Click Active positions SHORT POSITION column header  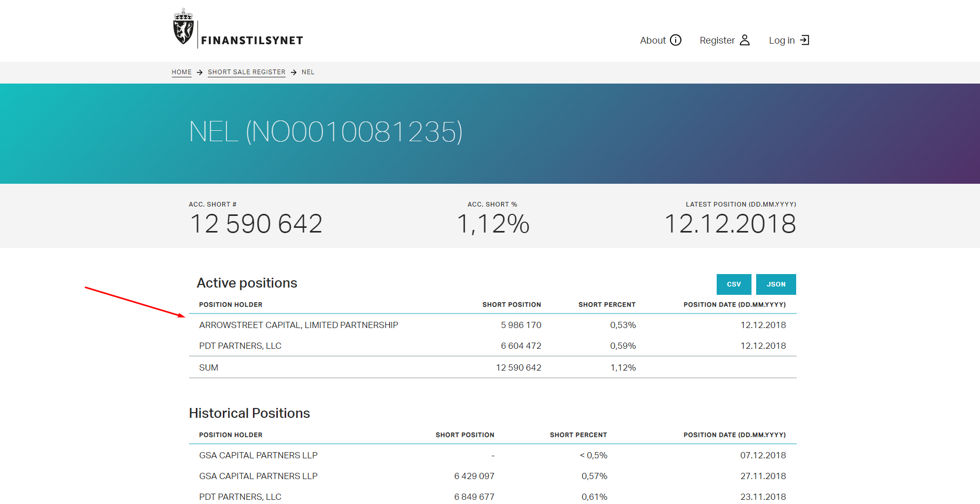[512, 305]
